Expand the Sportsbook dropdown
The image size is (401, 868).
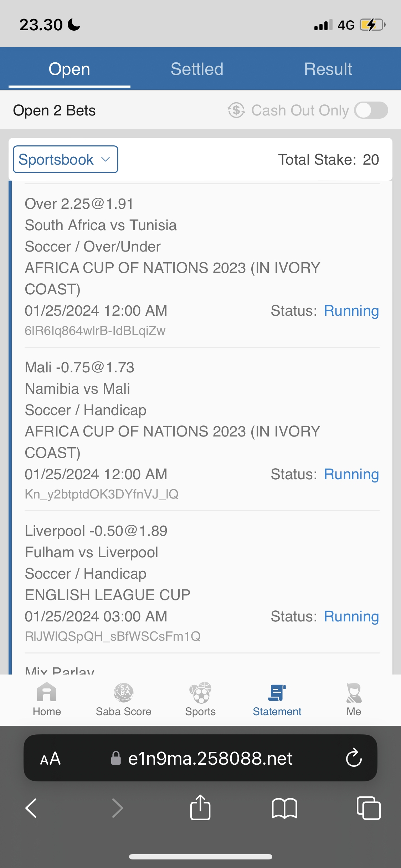pos(66,159)
